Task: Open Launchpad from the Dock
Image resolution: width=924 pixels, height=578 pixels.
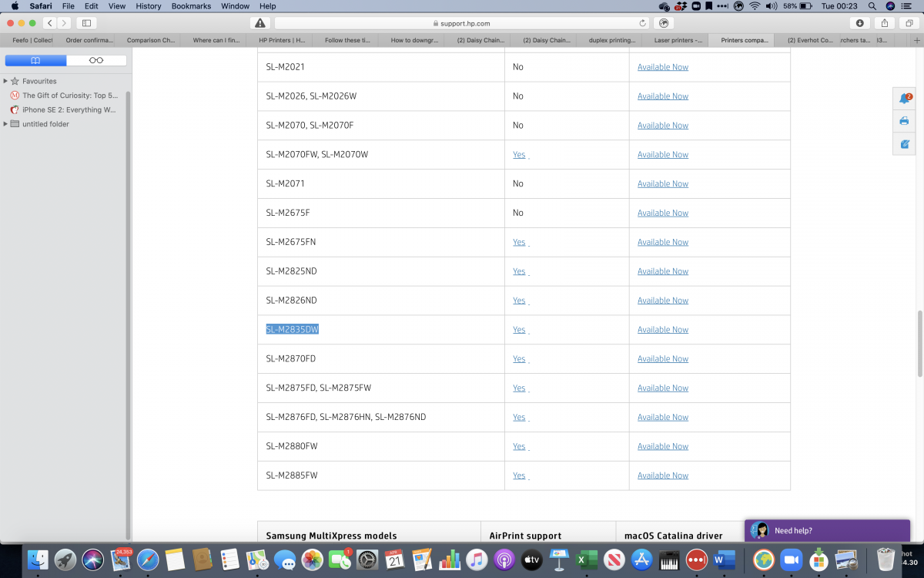Action: 65,560
